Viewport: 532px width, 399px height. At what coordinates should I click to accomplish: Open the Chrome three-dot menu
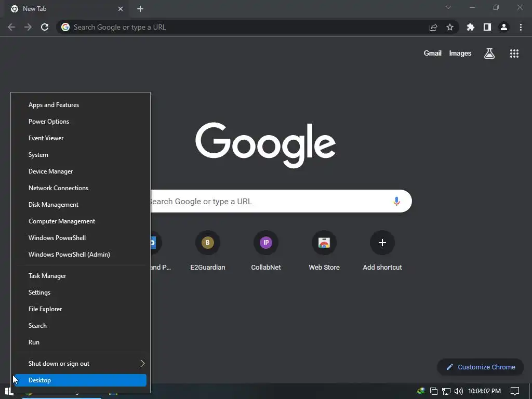pyautogui.click(x=521, y=27)
